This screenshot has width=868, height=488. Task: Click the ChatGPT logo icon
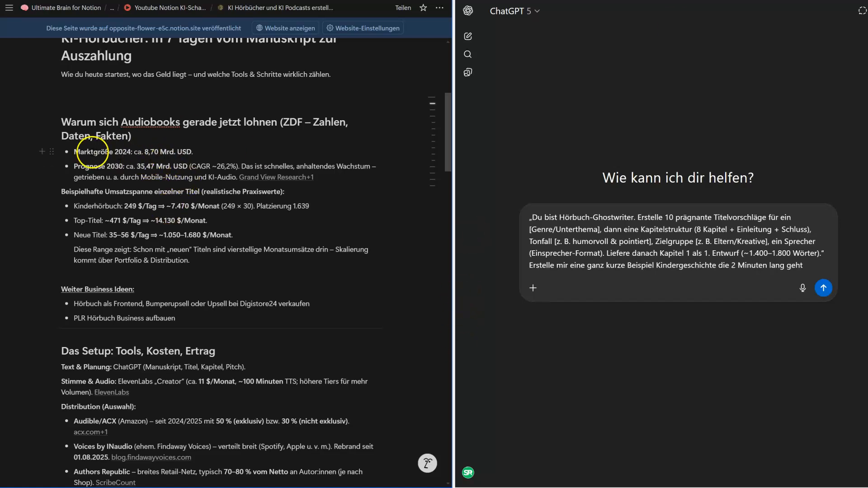click(x=468, y=11)
